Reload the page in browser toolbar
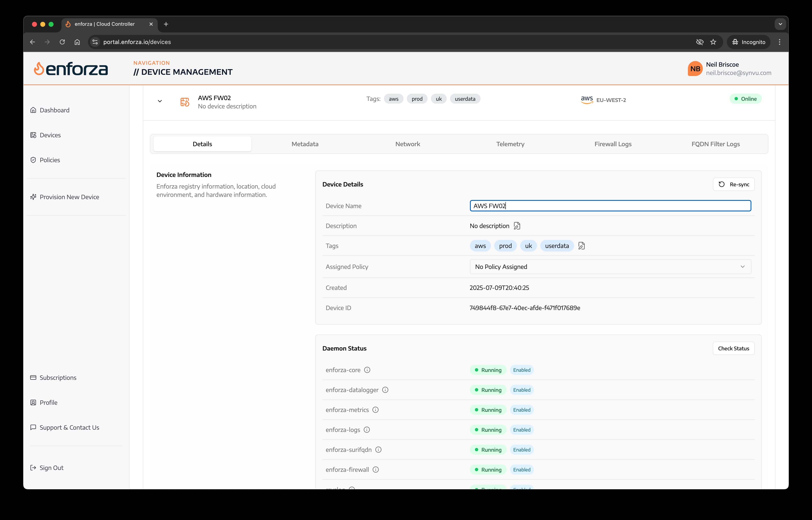 pyautogui.click(x=62, y=42)
